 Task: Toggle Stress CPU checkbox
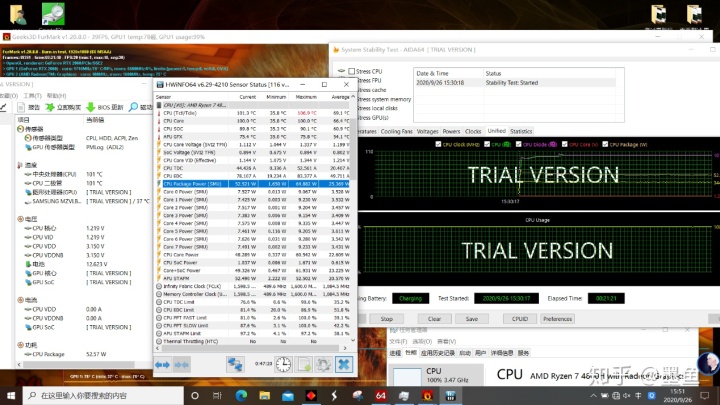click(x=352, y=71)
